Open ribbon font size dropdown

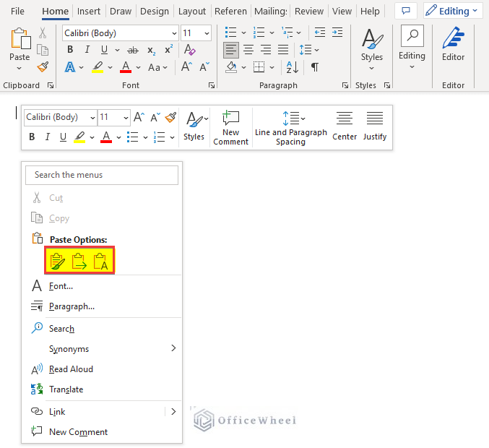(207, 33)
